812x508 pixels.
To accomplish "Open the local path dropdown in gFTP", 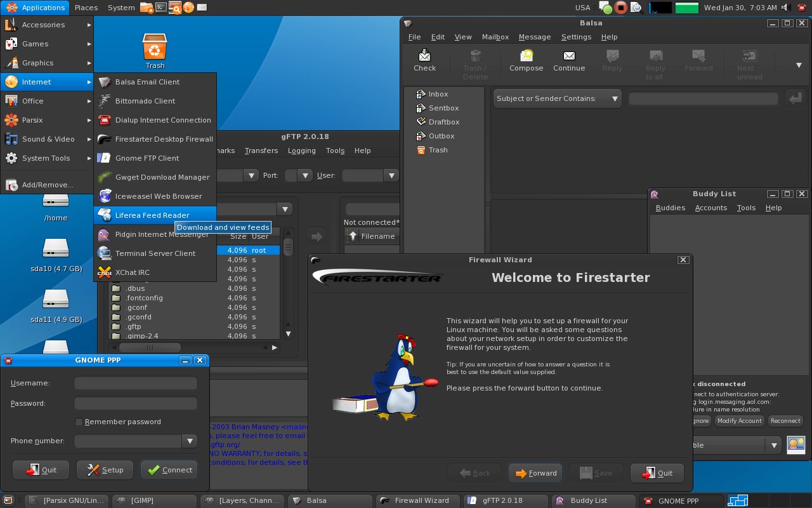I will 285,209.
